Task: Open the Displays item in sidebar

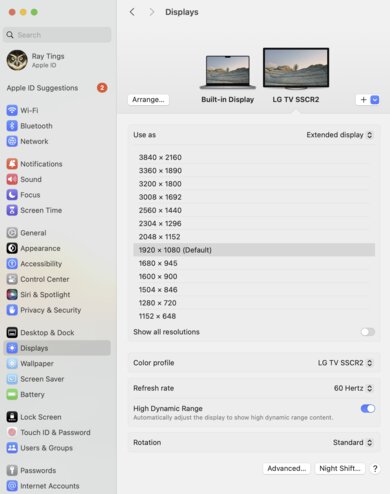Action: 57,348
